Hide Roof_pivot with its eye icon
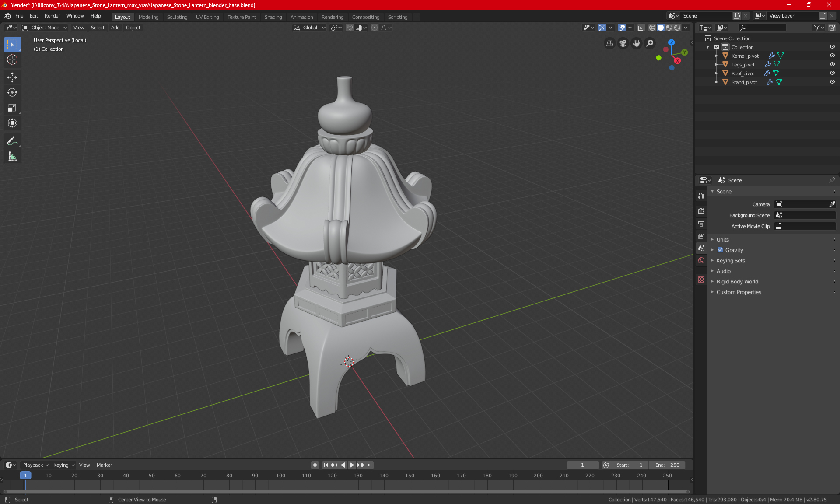840x504 pixels. coord(832,73)
